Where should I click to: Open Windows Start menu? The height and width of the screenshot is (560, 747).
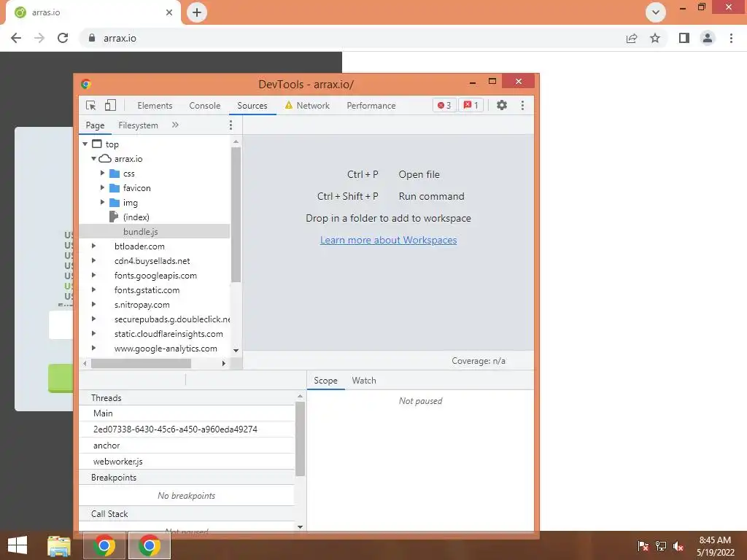(x=18, y=545)
